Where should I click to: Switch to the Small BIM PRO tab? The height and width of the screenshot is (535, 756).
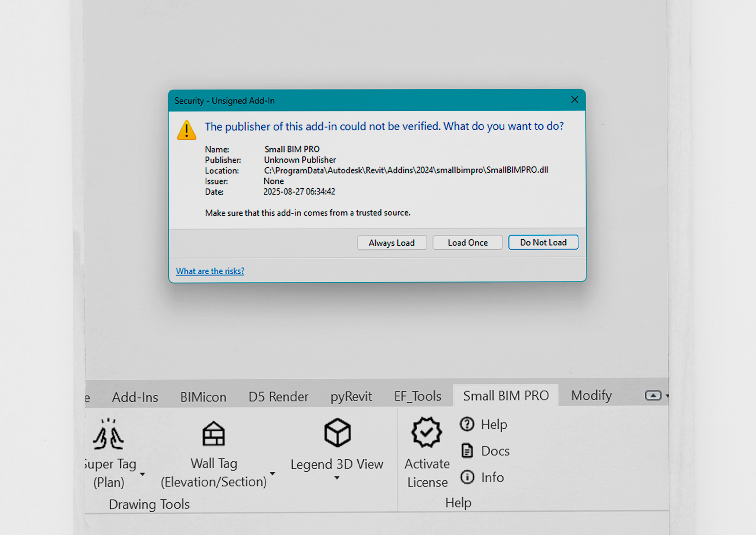(x=506, y=395)
